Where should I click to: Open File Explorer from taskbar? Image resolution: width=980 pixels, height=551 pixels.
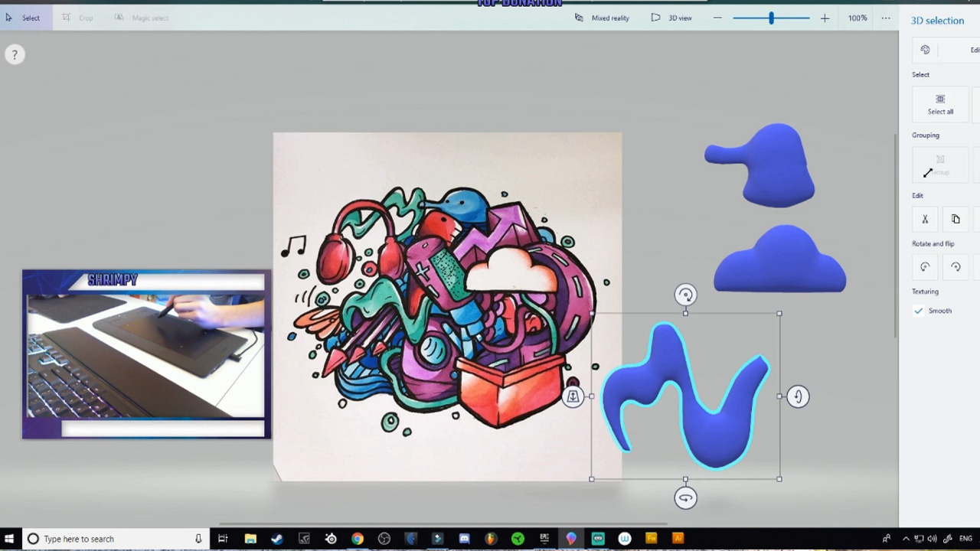250,539
